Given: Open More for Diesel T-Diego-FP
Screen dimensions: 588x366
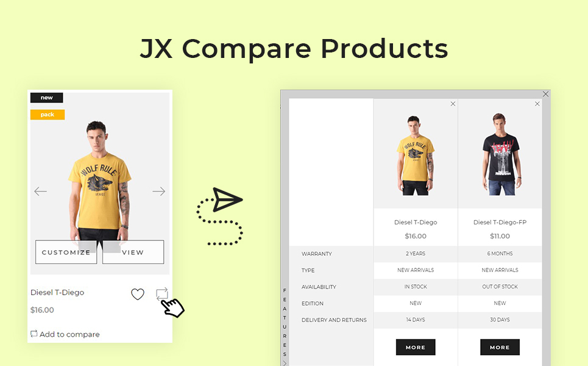Looking at the screenshot, I should 500,347.
